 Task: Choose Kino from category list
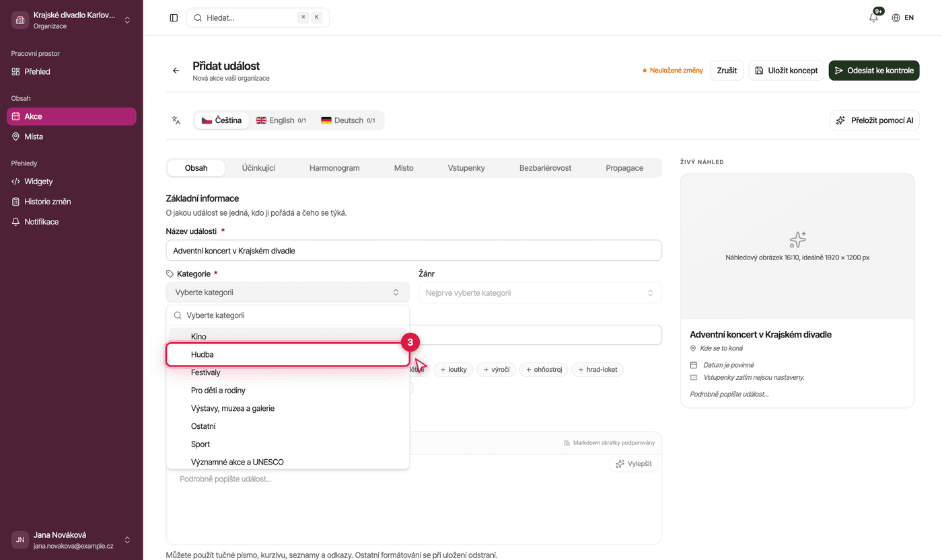point(288,336)
